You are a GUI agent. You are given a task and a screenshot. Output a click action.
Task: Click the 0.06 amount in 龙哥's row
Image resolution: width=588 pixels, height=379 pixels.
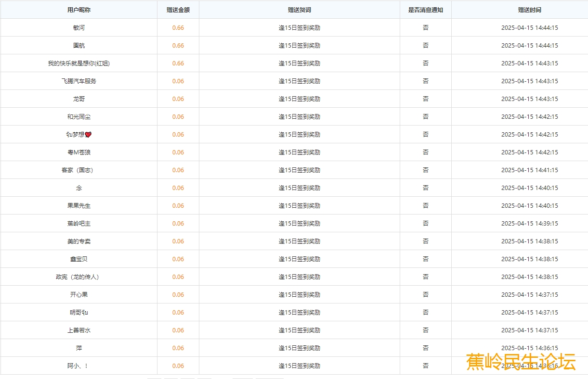[x=178, y=99]
